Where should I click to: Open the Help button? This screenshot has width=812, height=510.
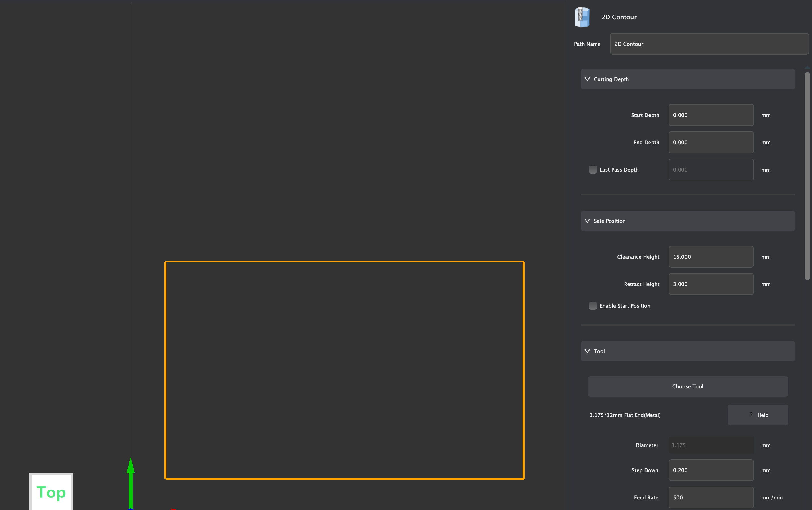tap(757, 415)
